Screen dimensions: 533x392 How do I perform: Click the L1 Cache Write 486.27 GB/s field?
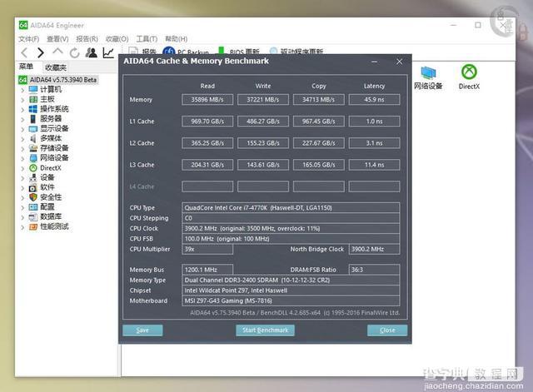(263, 122)
